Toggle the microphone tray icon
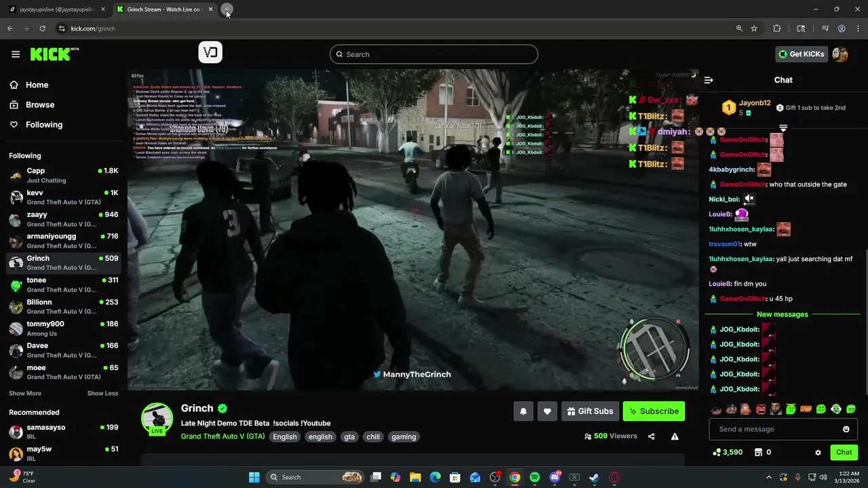Viewport: 868px width, 488px height. click(x=798, y=477)
